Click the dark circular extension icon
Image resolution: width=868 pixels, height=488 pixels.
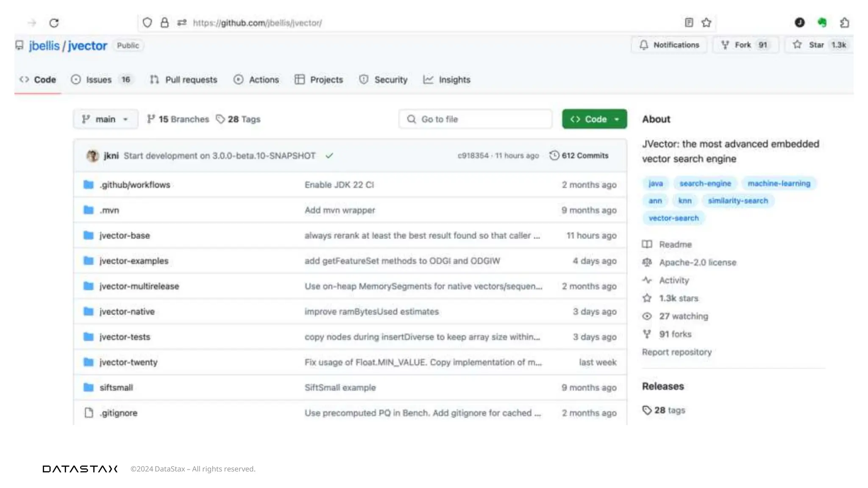(x=800, y=22)
